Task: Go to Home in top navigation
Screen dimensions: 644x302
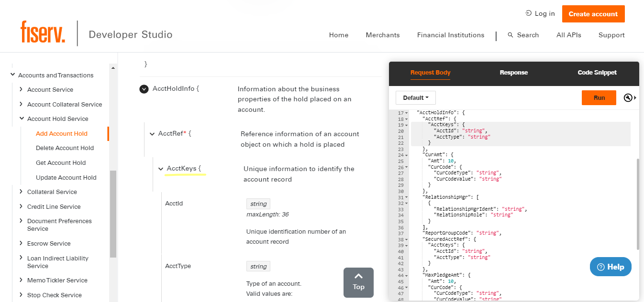Action: [339, 35]
